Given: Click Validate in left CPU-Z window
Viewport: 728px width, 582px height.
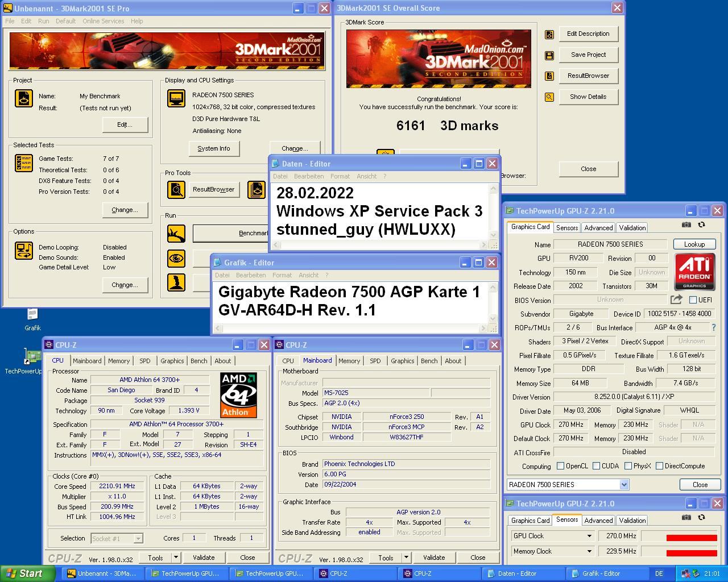Looking at the screenshot, I should tap(204, 558).
